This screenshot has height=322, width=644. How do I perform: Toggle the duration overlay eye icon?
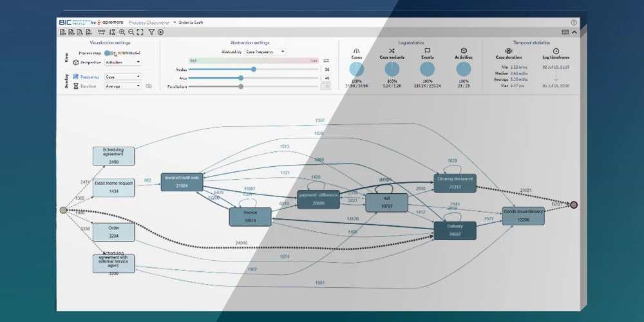tap(149, 86)
